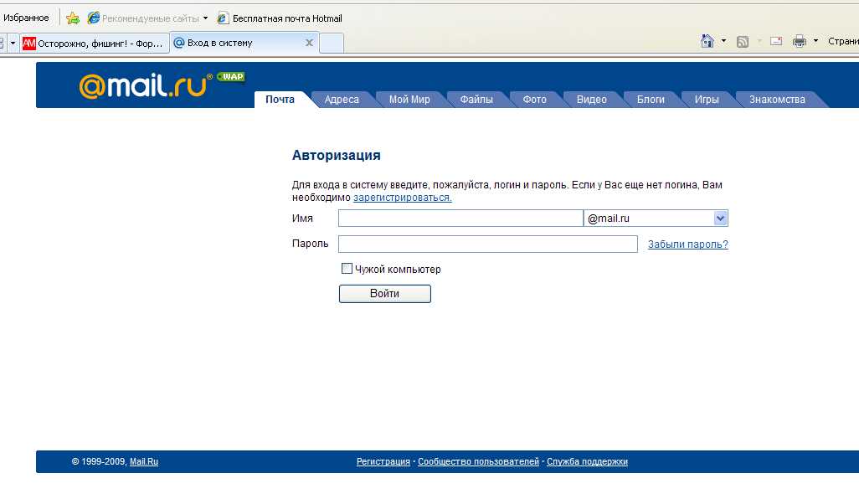Viewport: 859px width, 504px height.
Task: Click the green WAP badge
Action: tap(230, 77)
